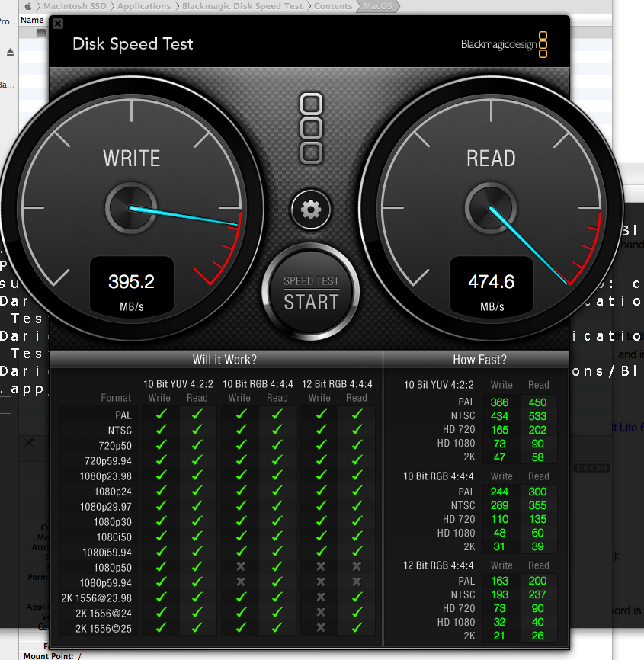Screen dimensions: 644x660
Task: Select YUV NTSC read value 533
Action: (x=537, y=416)
